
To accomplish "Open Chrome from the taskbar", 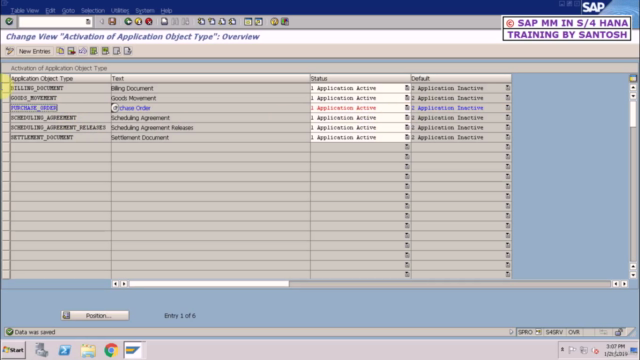I will click(x=111, y=350).
